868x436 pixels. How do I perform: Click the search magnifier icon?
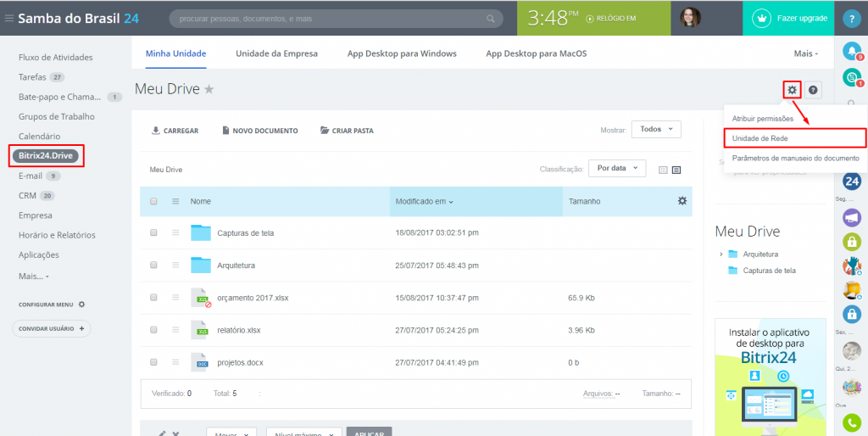click(x=490, y=19)
